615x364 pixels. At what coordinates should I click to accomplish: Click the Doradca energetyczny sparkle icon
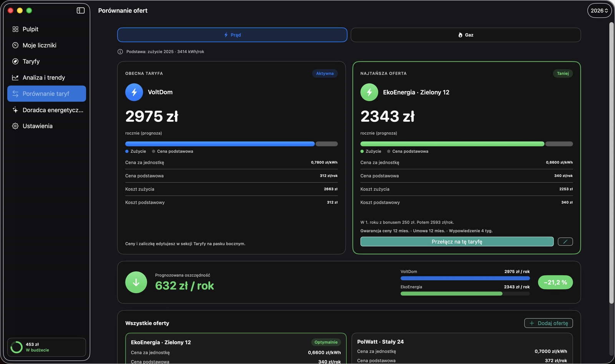15,110
